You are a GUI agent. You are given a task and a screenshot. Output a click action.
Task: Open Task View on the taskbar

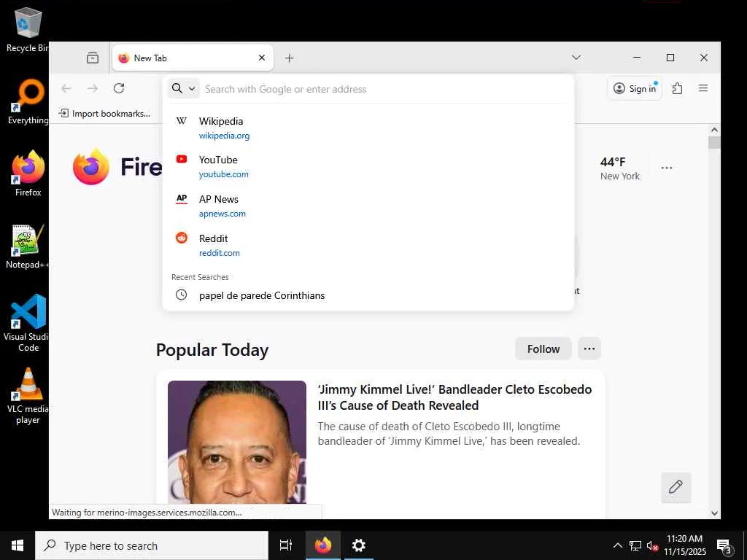[x=286, y=545]
